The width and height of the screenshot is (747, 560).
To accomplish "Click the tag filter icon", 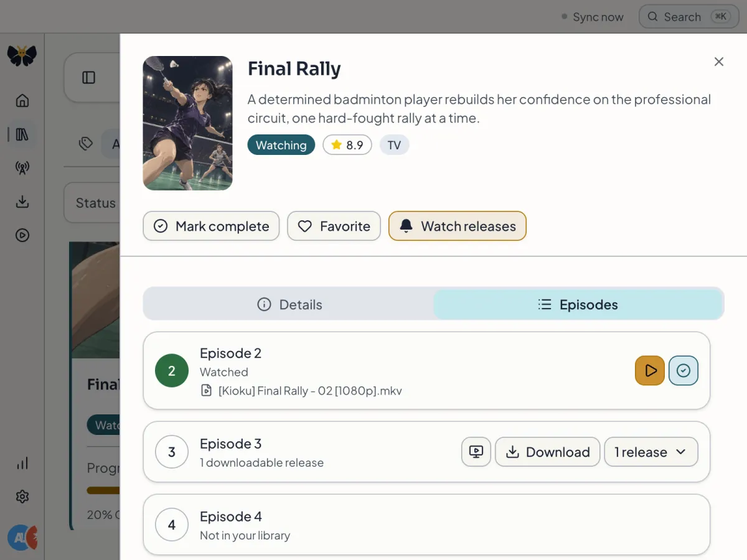I will point(86,144).
